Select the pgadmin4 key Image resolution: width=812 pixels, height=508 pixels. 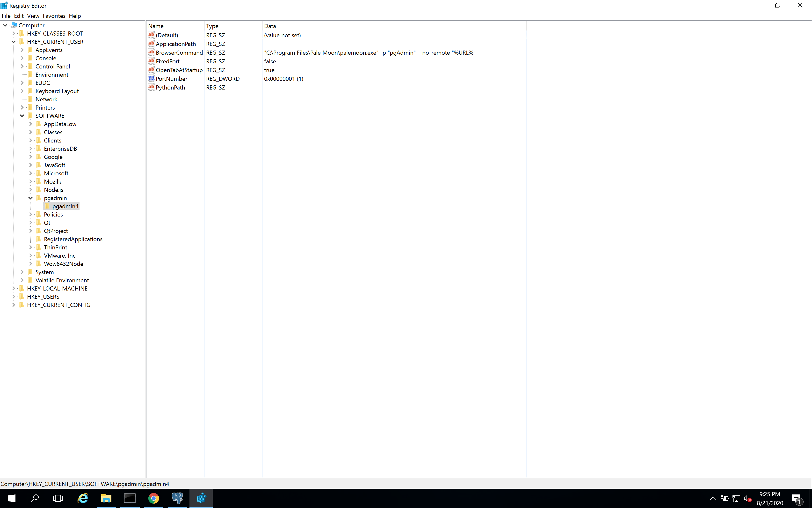tap(65, 206)
